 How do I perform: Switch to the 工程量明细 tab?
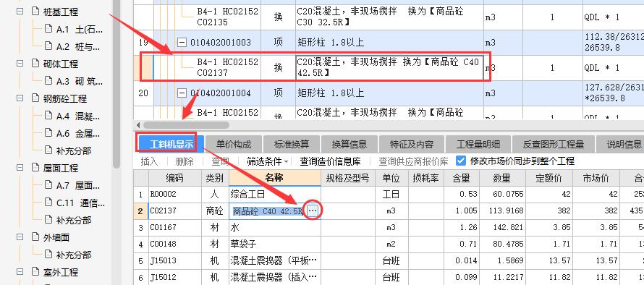478,144
